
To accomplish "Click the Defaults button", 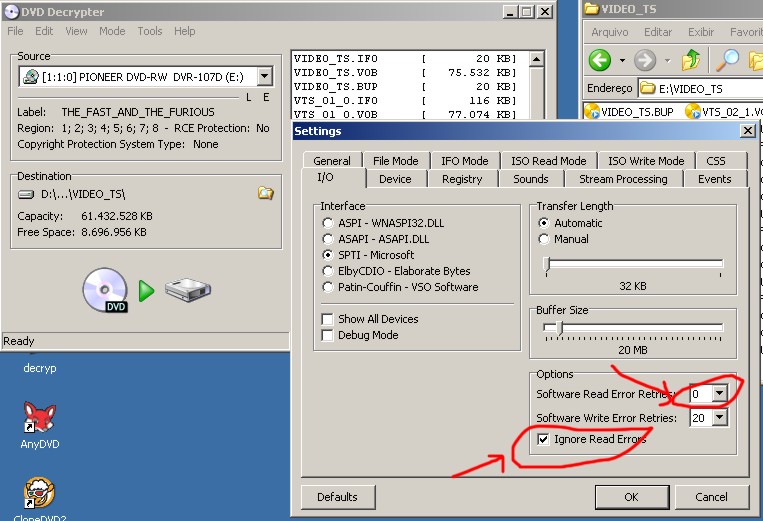I will pyautogui.click(x=338, y=497).
